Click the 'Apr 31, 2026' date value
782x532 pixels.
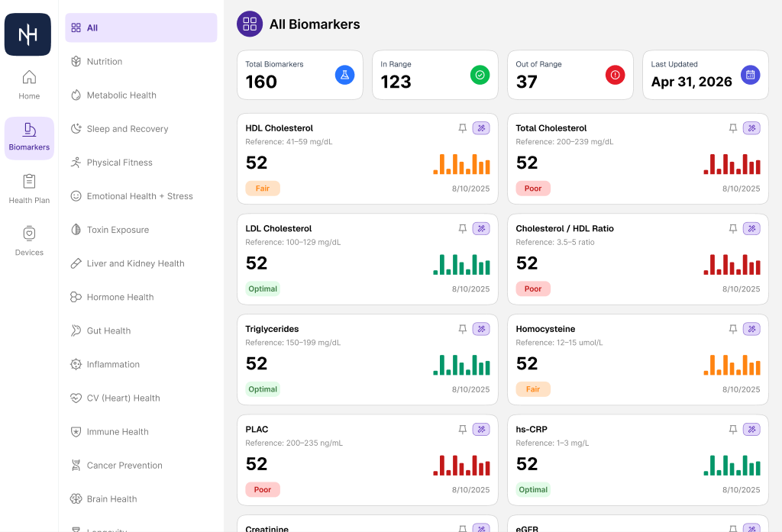tap(691, 82)
